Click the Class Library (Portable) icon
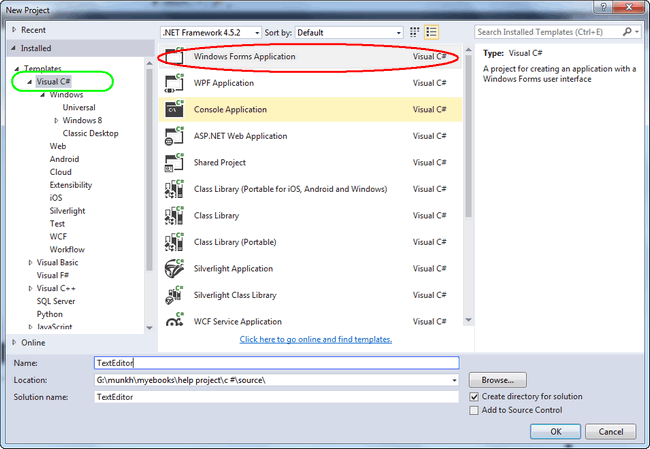Image resolution: width=650 pixels, height=449 pixels. pyautogui.click(x=174, y=242)
